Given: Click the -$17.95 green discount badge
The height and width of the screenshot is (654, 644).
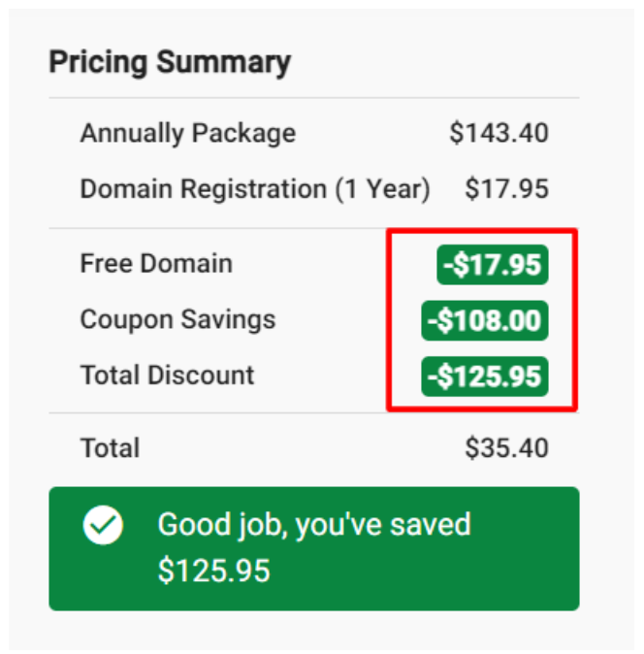Looking at the screenshot, I should 493,265.
